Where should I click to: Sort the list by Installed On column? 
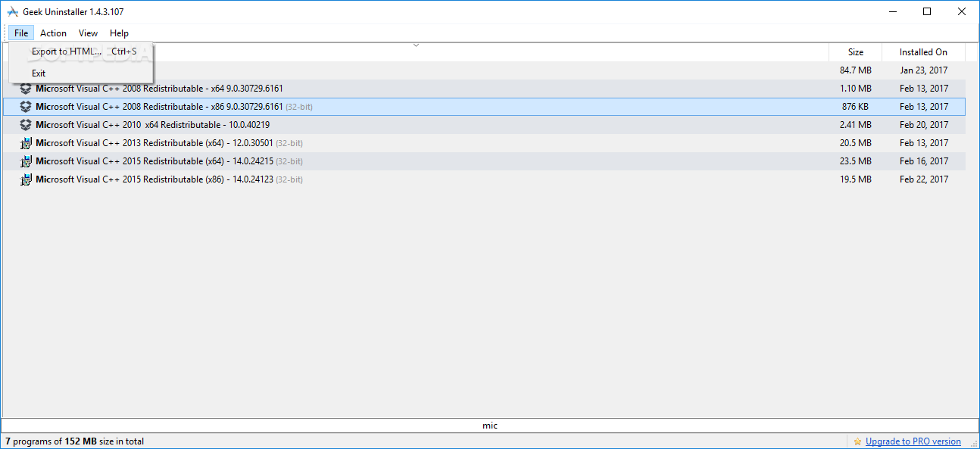pos(923,52)
